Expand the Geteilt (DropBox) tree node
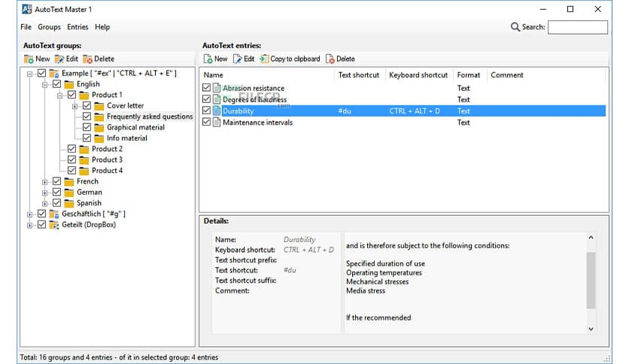The width and height of the screenshot is (629, 364). click(x=29, y=226)
